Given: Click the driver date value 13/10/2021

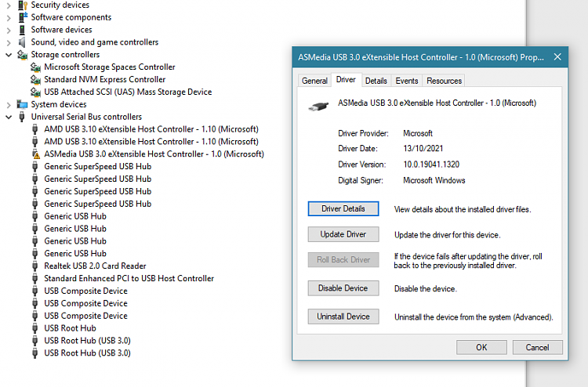Looking at the screenshot, I should [x=423, y=148].
